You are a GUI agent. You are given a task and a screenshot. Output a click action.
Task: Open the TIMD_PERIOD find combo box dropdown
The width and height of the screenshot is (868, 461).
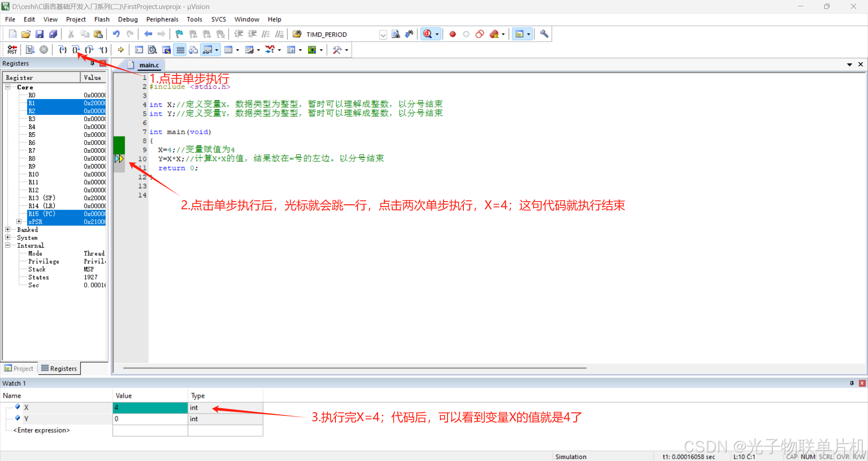pos(383,34)
